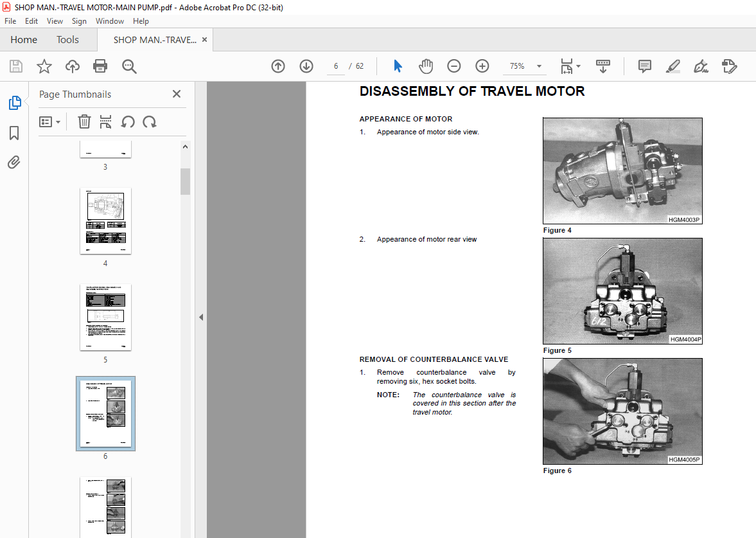Viewport: 756px width, 538px height.
Task: Select the Hand pan tool
Action: [426, 66]
